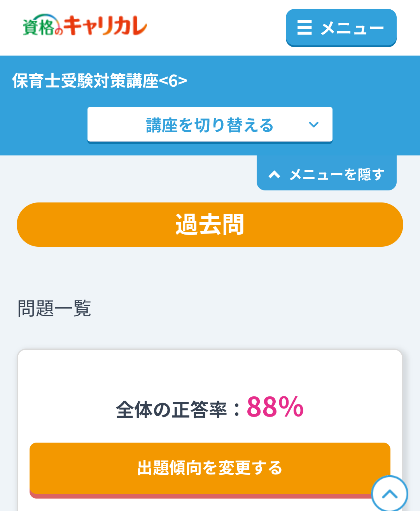Click the 講座を切り替える text label

coord(210,125)
